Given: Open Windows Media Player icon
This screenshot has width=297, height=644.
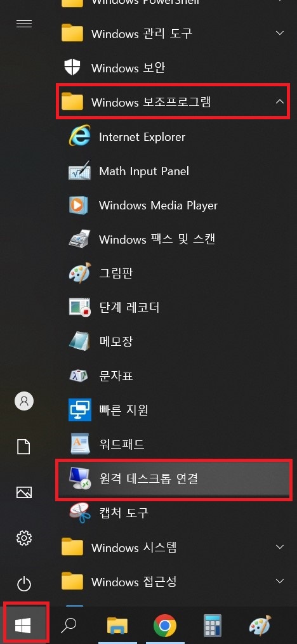Looking at the screenshot, I should coord(79,205).
